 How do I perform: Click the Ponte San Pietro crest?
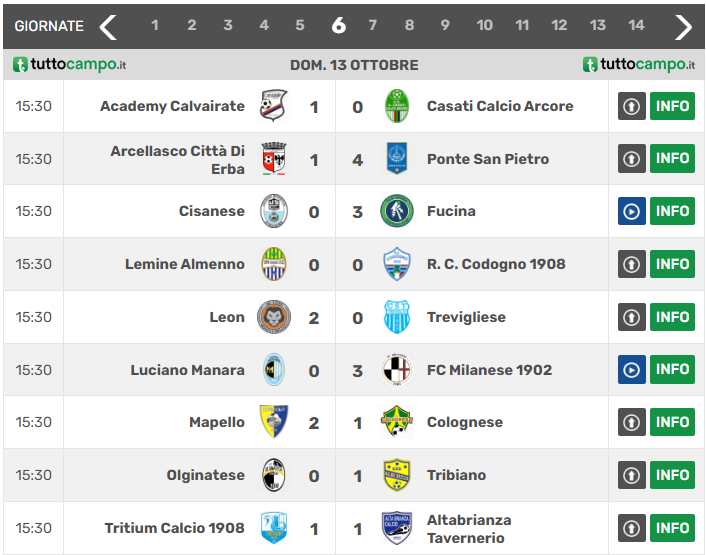397,158
